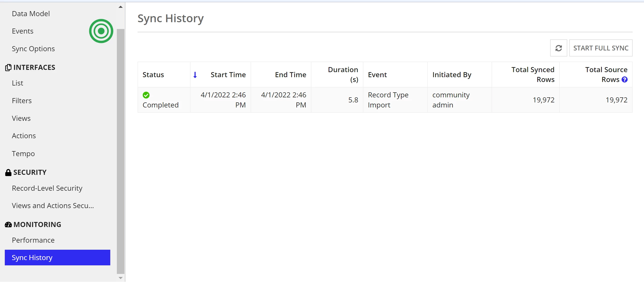
Task: Click the sidebar vertical scrollbar thumb
Action: (121, 151)
